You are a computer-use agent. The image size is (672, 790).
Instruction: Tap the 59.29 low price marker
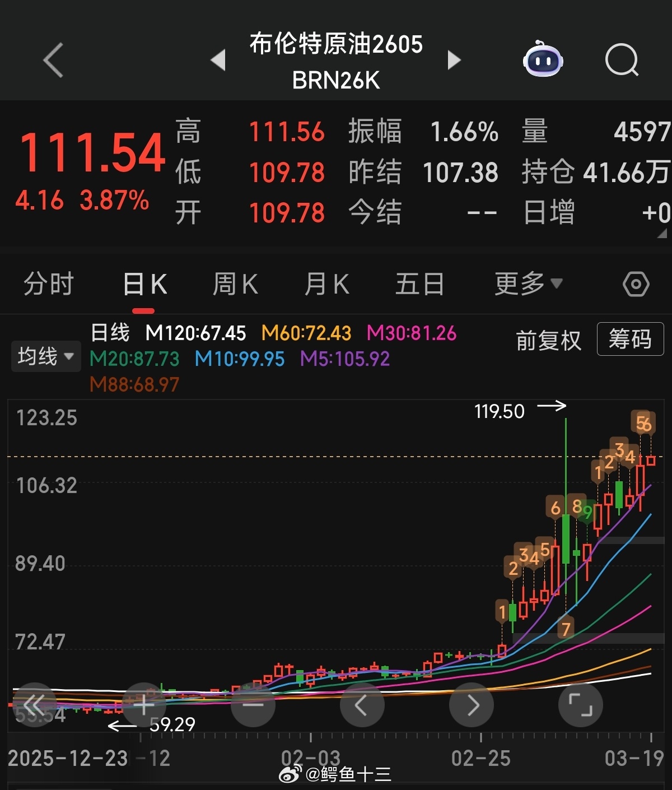coord(172,725)
